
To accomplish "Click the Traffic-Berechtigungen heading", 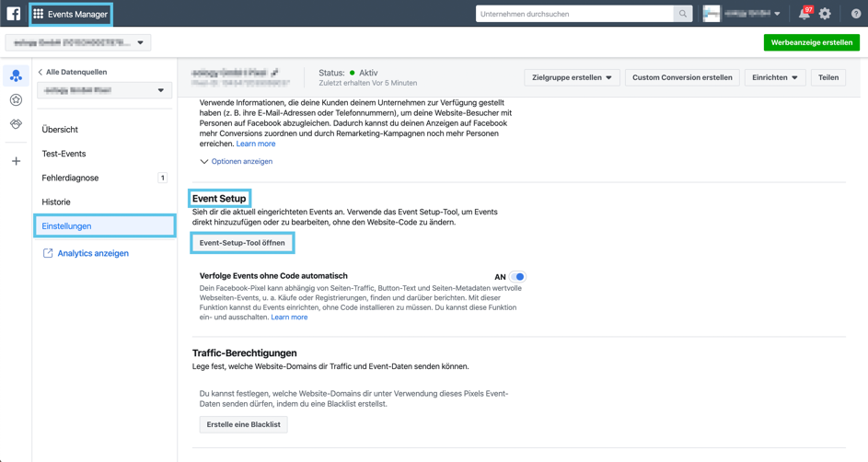I will [x=244, y=353].
